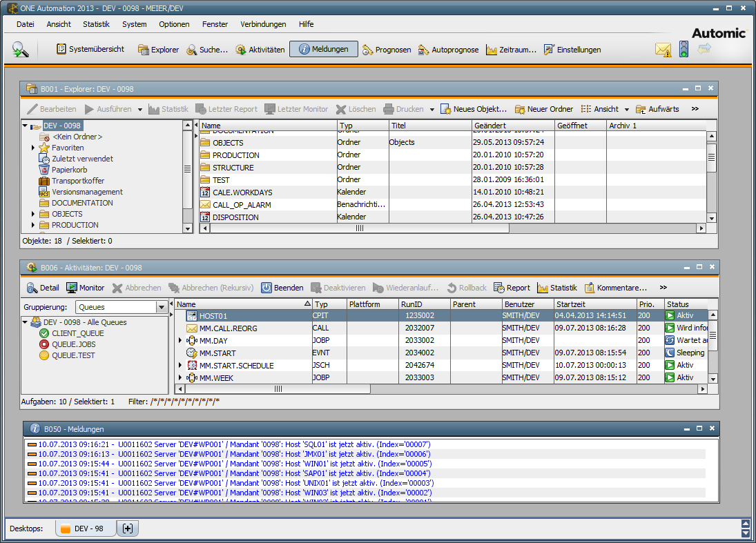756x543 pixels.
Task: Add a new desktop with plus button
Action: 128,529
